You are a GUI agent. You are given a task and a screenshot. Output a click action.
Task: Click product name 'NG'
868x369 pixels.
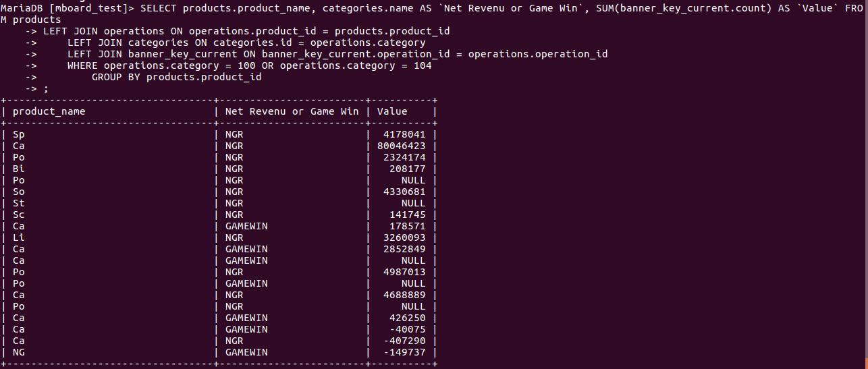[19, 352]
